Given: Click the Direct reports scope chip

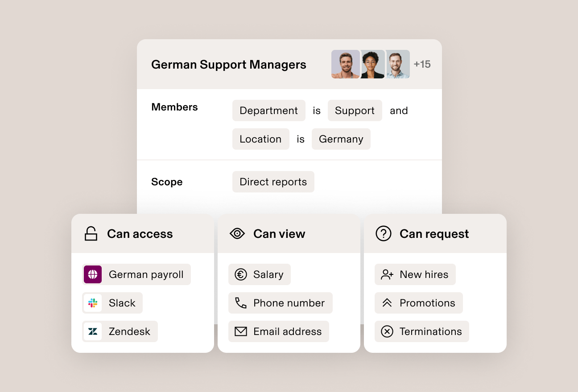Looking at the screenshot, I should click(x=273, y=182).
